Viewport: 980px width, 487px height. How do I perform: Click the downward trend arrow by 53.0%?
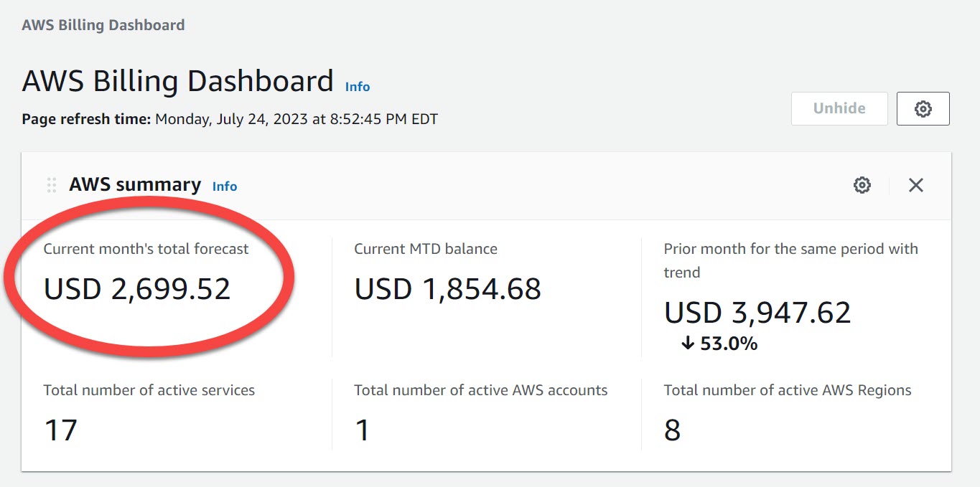[x=687, y=344]
